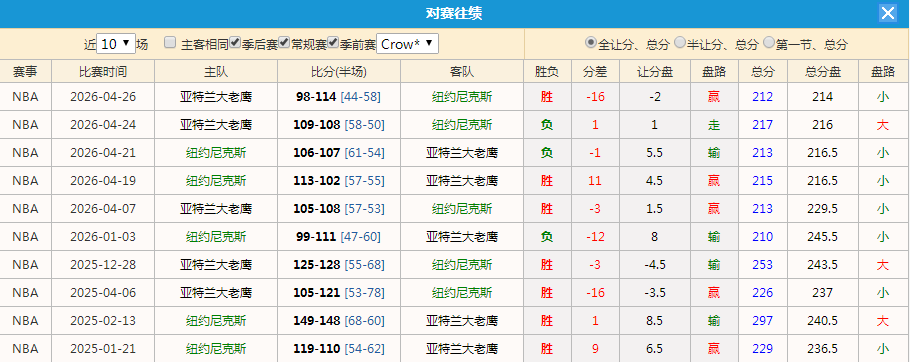
Task: Uncheck the 季后赛 checkbox
Action: (236, 42)
